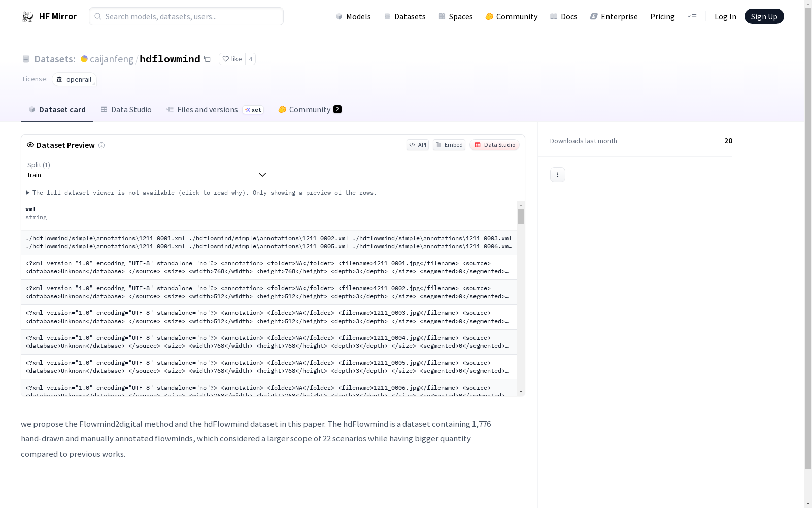
Task: Select the row with filename 1211_0001.jpg
Action: tap(269, 267)
